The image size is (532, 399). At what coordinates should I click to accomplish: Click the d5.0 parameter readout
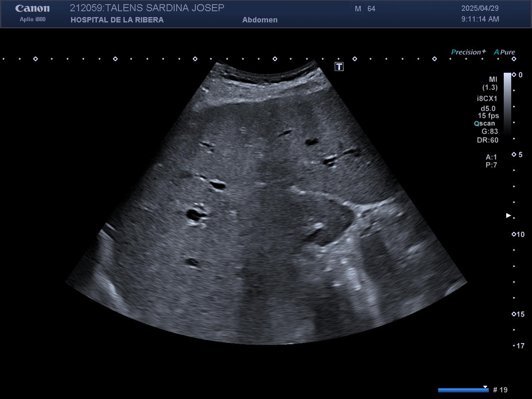point(488,108)
